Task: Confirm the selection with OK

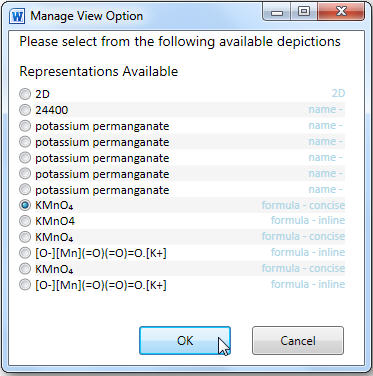Action: 185,340
